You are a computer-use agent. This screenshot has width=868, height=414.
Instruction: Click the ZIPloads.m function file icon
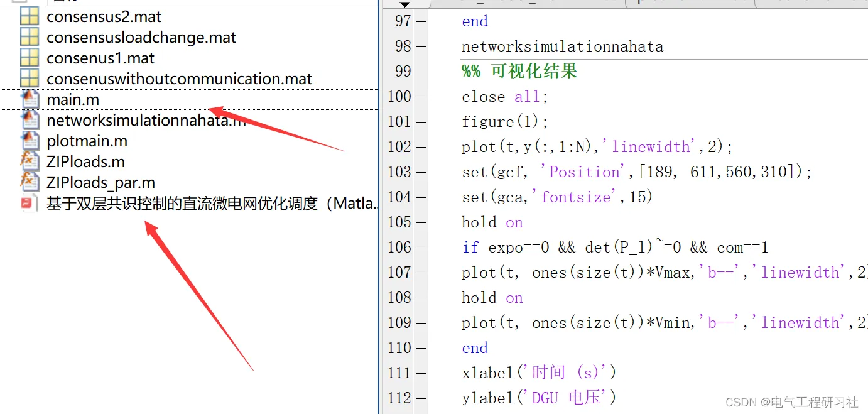point(30,161)
